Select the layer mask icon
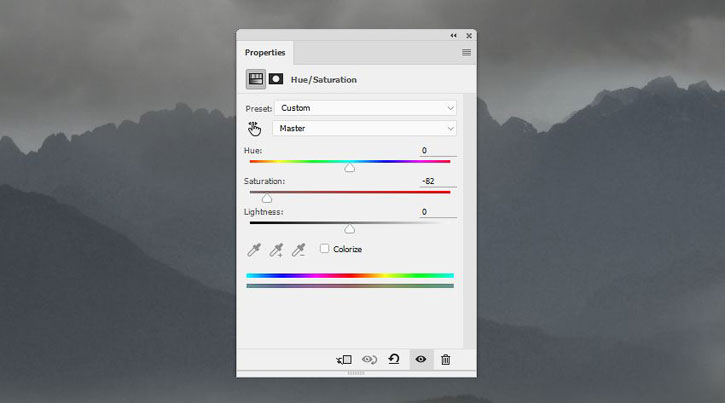This screenshot has width=725, height=403. [276, 79]
